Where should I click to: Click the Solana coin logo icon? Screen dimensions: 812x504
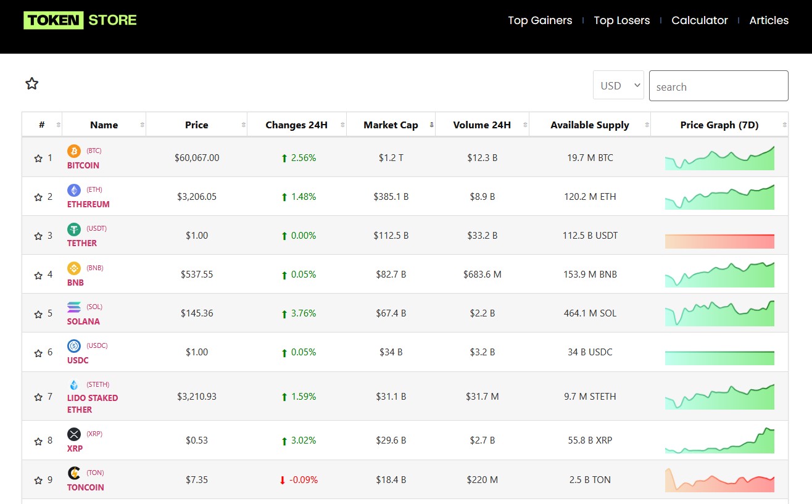point(74,307)
